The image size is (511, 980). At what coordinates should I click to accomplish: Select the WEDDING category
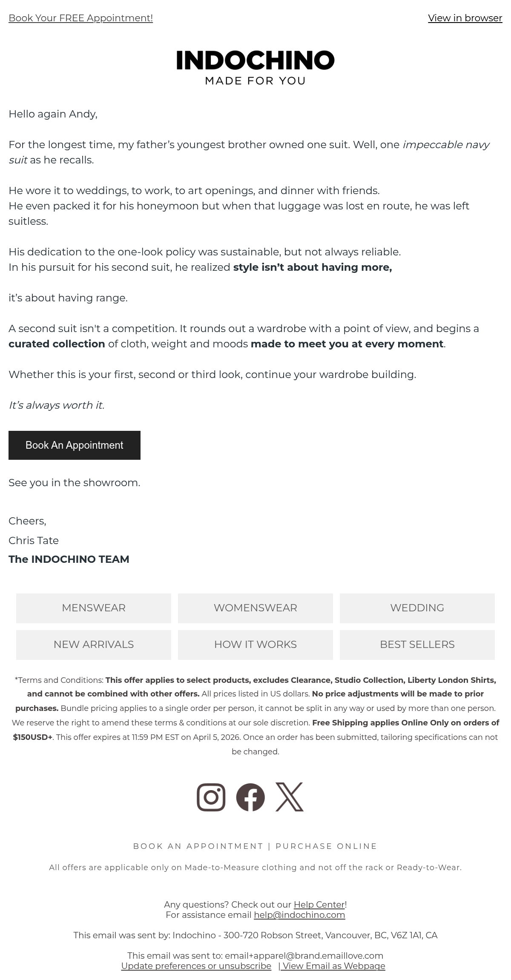click(x=417, y=608)
